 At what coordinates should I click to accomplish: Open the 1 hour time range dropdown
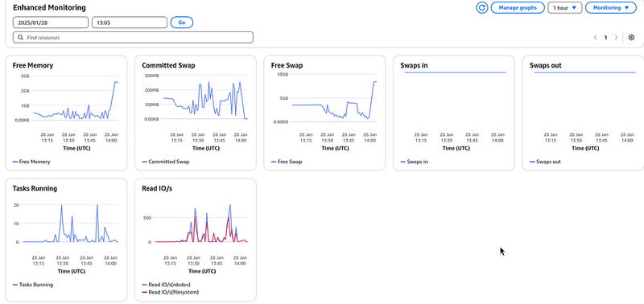coord(565,8)
